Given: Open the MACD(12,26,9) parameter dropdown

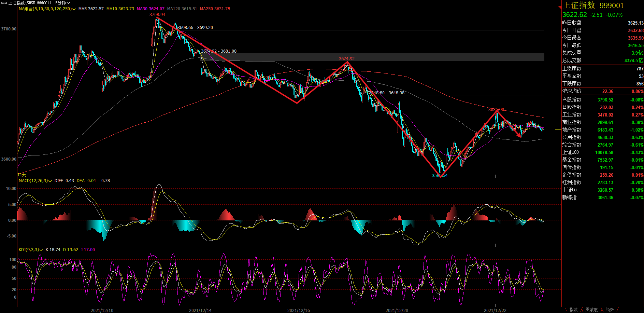Looking at the screenshot, I should point(35,181).
